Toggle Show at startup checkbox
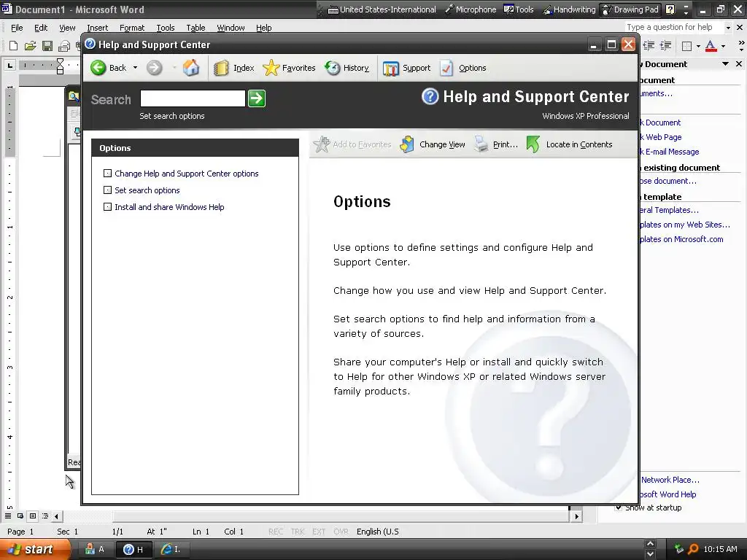The width and height of the screenshot is (747, 560). click(x=619, y=507)
